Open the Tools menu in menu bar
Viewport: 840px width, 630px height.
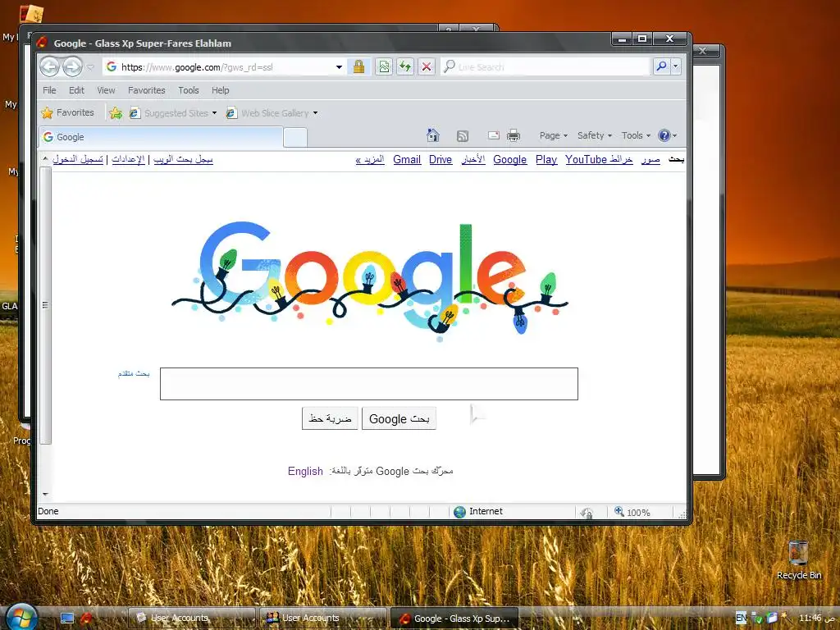pyautogui.click(x=189, y=90)
